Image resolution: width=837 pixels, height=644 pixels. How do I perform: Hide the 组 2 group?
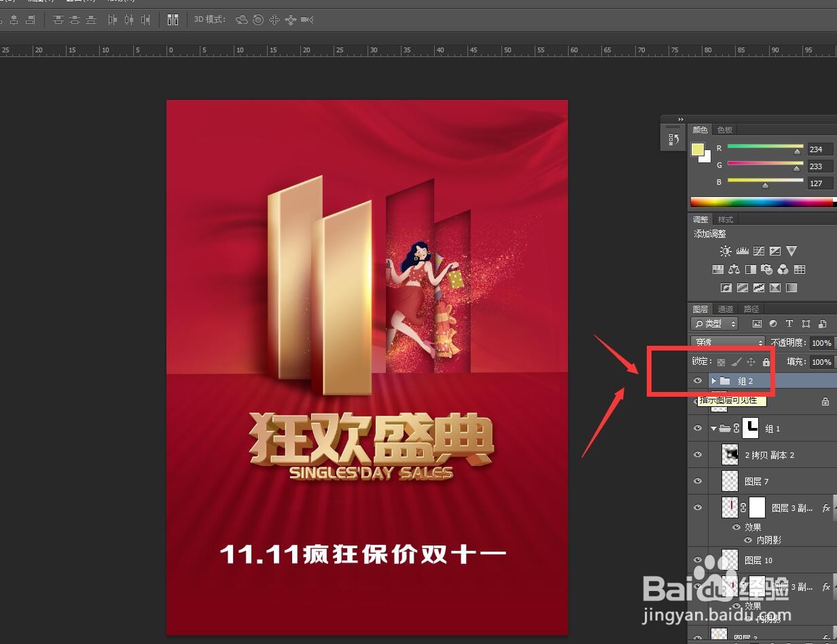698,380
